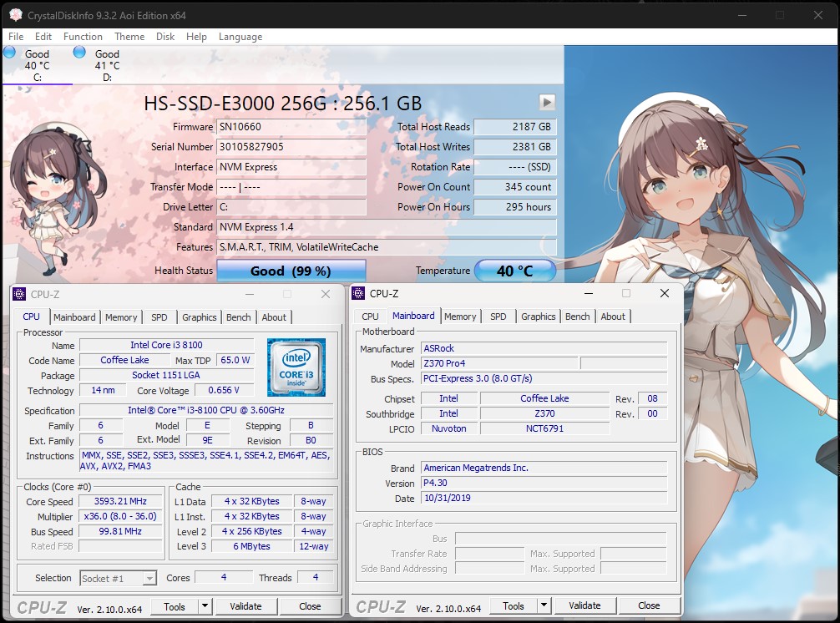Click the Code Name value Coffee Lake

124,360
